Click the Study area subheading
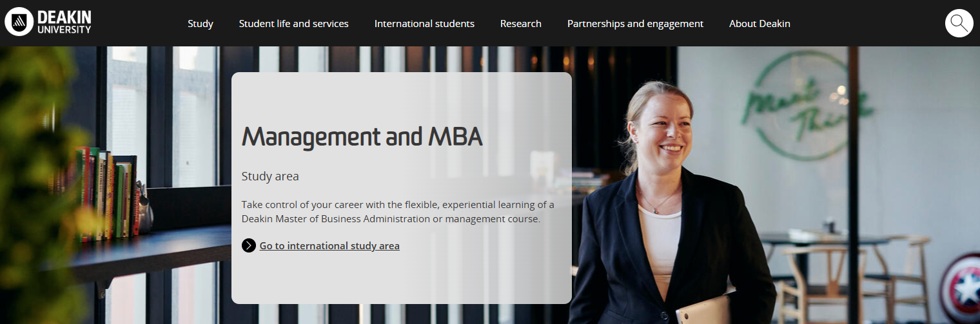 point(270,176)
